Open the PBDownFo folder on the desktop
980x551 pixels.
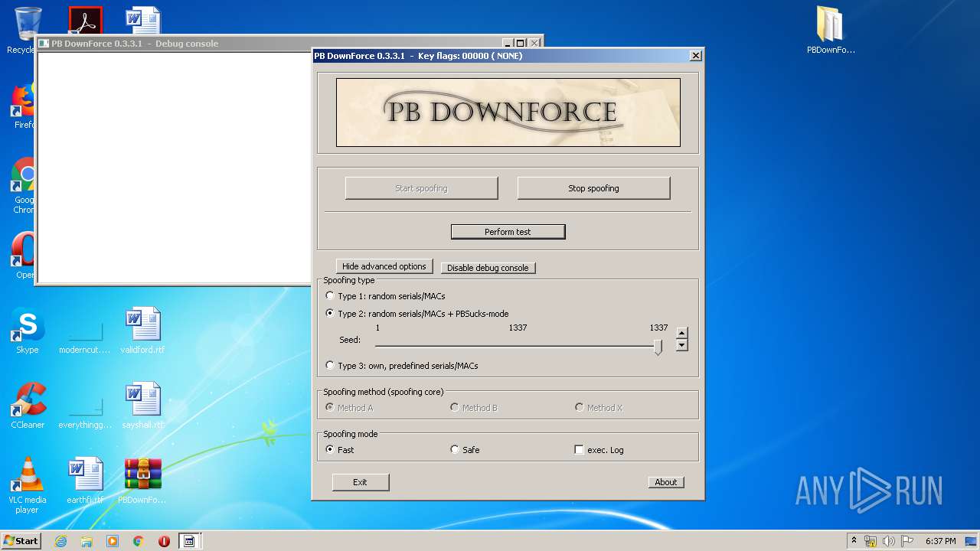point(831,31)
